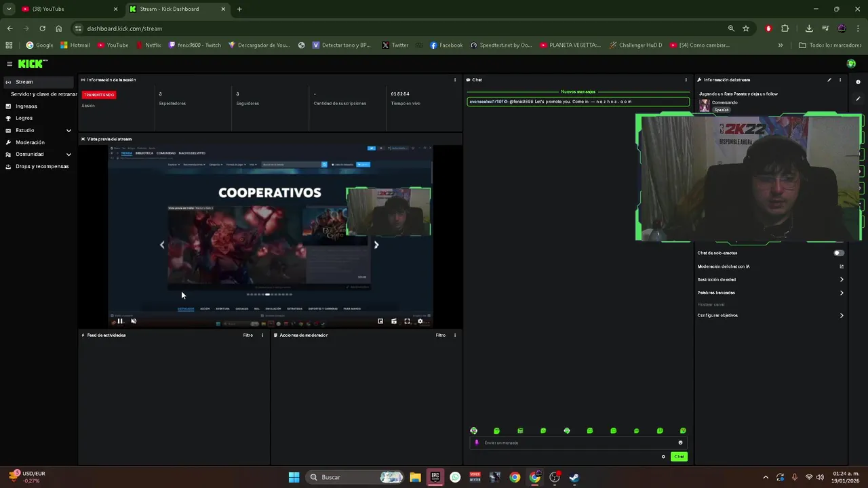Open Chat panel options menu
Screen dimensions: 868x488
point(686,80)
